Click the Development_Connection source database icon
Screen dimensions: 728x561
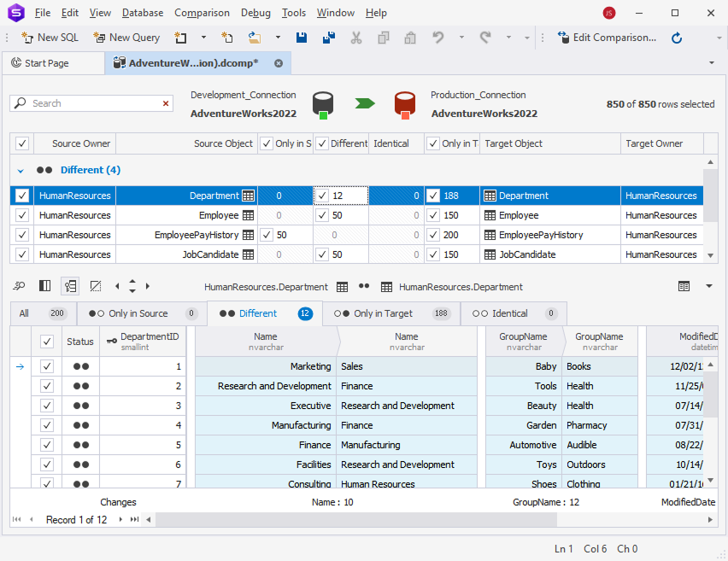(323, 103)
